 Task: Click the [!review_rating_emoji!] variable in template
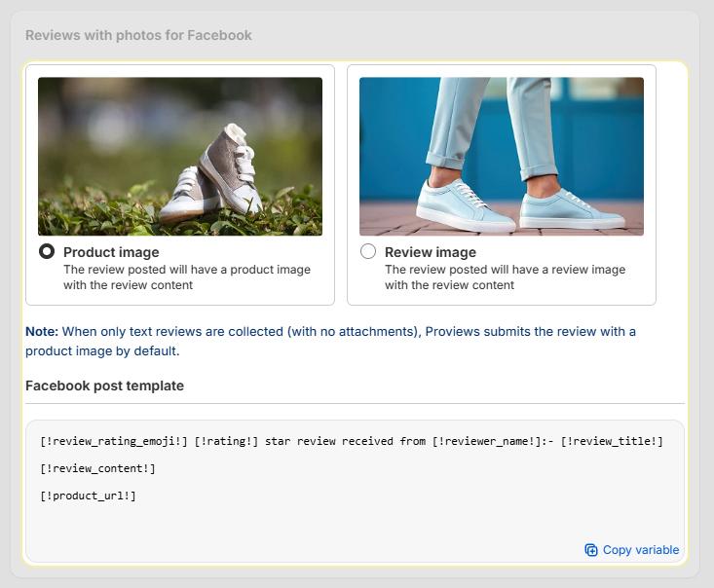point(114,441)
